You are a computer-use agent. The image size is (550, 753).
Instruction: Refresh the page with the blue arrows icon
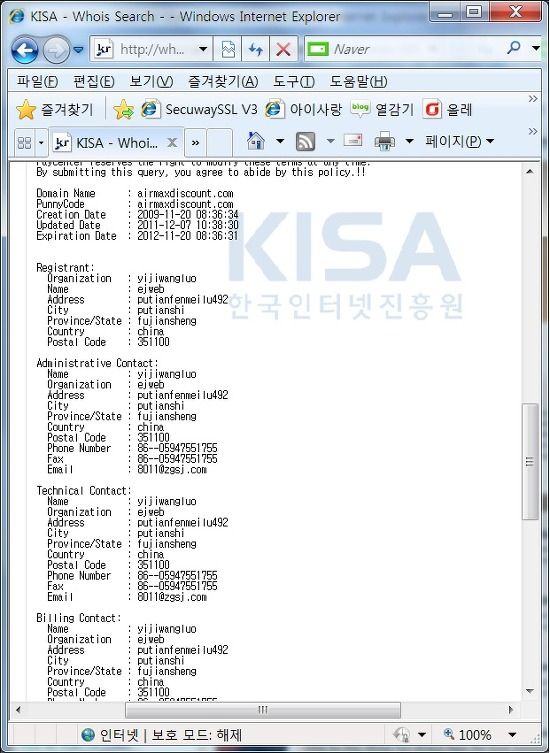pyautogui.click(x=255, y=49)
